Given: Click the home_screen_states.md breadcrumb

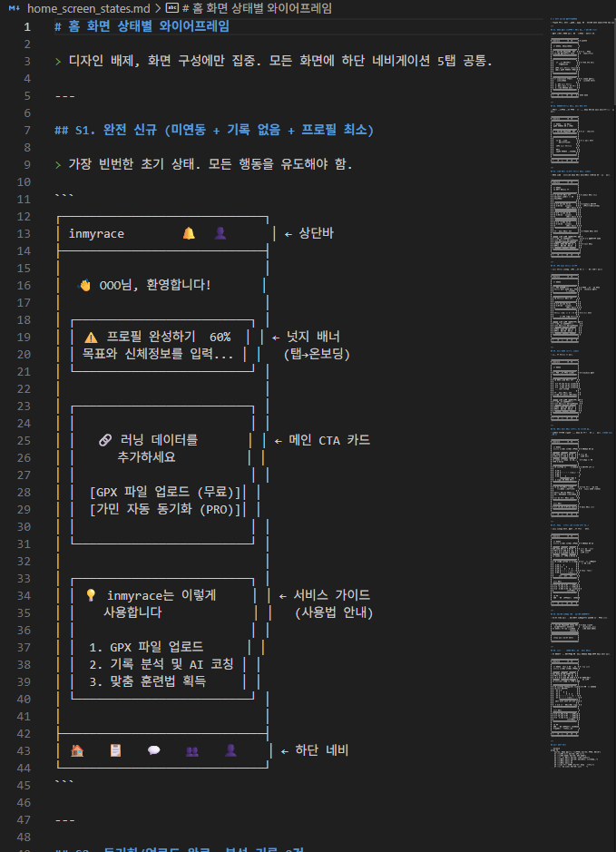Looking at the screenshot, I should pyautogui.click(x=89, y=8).
